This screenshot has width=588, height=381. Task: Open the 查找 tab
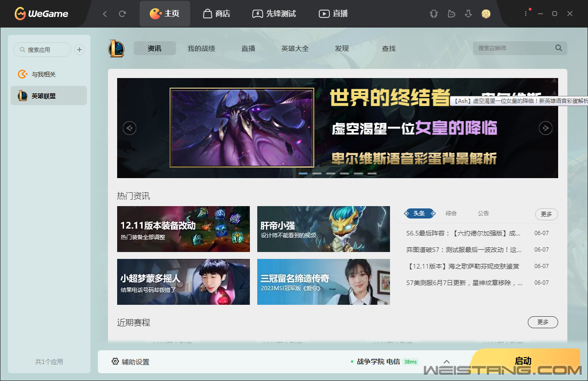click(x=389, y=48)
